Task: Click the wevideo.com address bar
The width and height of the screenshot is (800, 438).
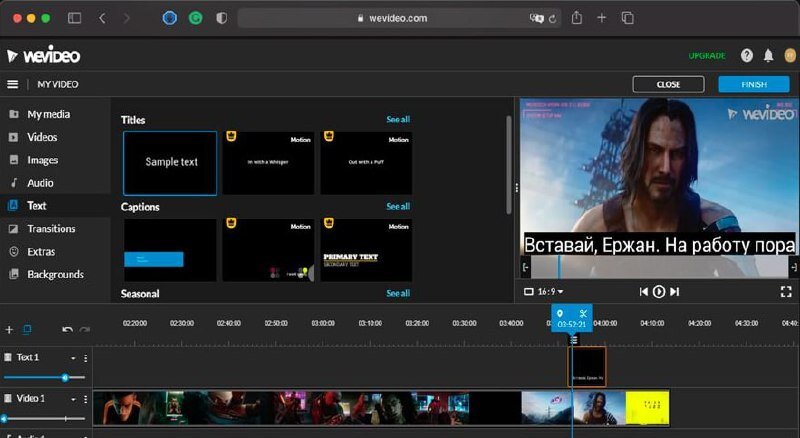Action: pos(399,18)
